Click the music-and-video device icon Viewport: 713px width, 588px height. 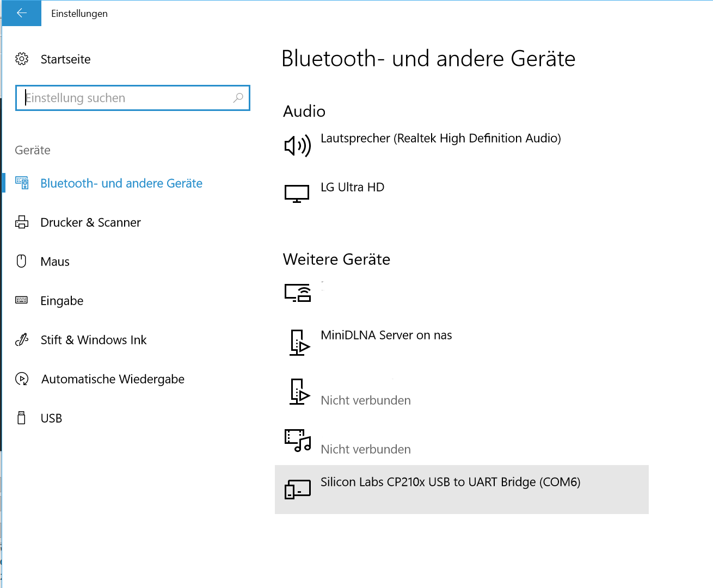pos(298,440)
